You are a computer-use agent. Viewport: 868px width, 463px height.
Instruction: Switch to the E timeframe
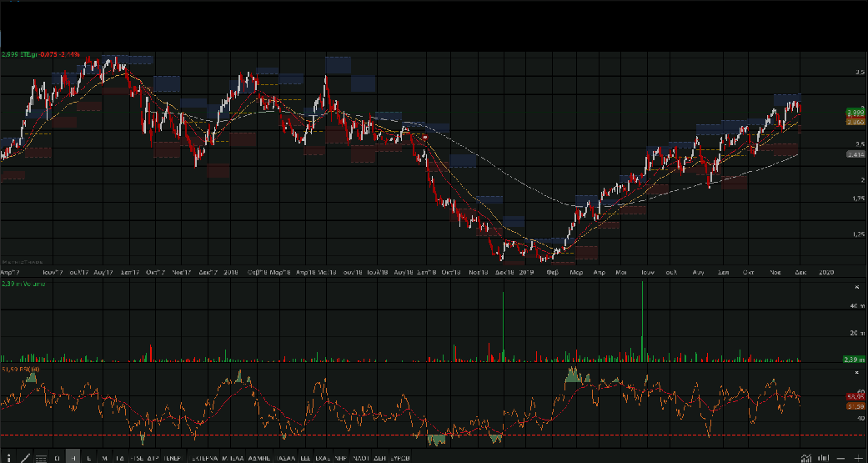(x=88, y=458)
